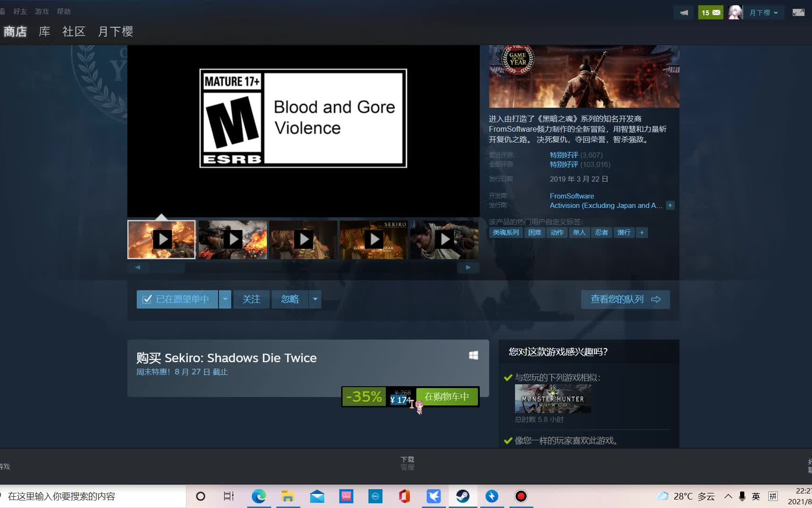Viewport: 812px width, 508px height.
Task: Open the 好友 menu
Action: [x=20, y=11]
